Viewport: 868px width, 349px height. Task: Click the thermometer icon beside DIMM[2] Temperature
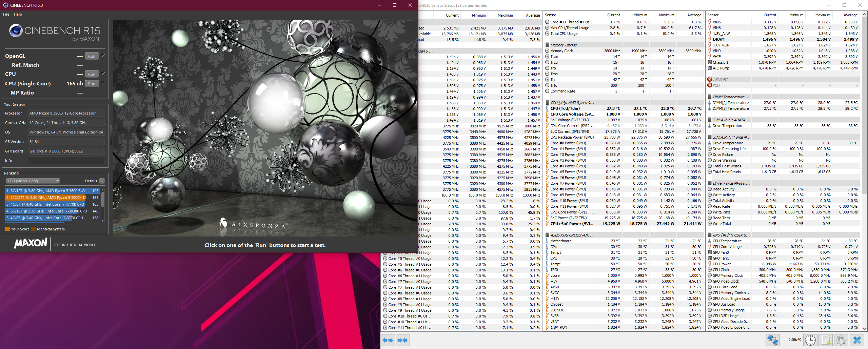click(710, 103)
